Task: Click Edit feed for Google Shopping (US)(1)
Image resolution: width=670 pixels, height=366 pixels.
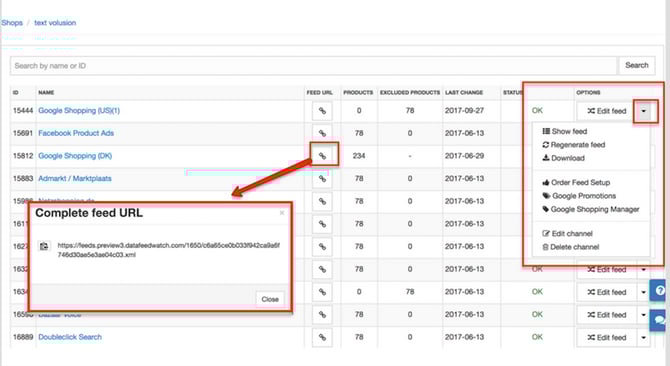Action: pos(606,111)
